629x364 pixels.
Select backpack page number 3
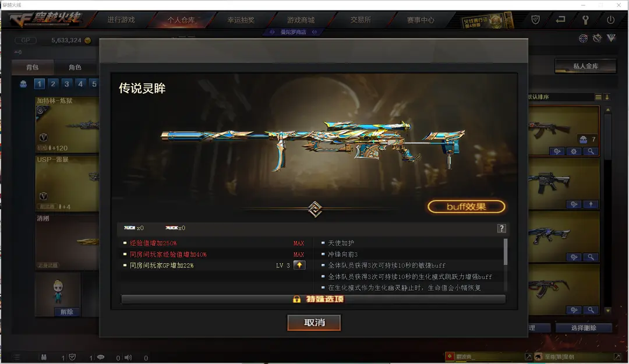(66, 84)
